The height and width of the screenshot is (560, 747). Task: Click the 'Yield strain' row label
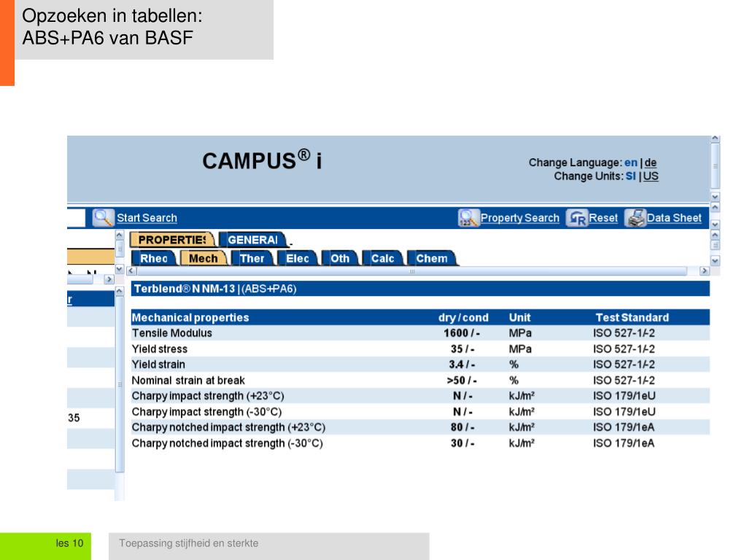click(x=158, y=365)
